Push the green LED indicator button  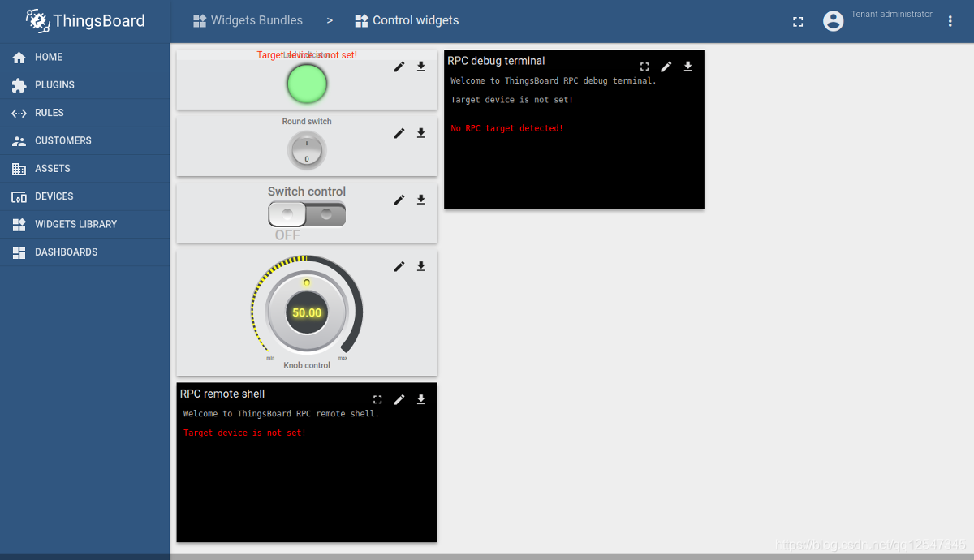pyautogui.click(x=307, y=84)
